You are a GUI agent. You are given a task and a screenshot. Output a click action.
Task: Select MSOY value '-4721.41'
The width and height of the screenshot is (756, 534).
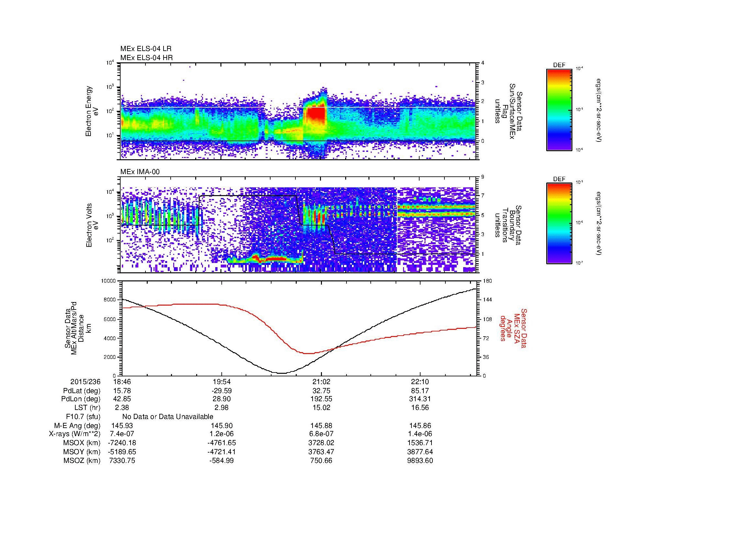[222, 452]
